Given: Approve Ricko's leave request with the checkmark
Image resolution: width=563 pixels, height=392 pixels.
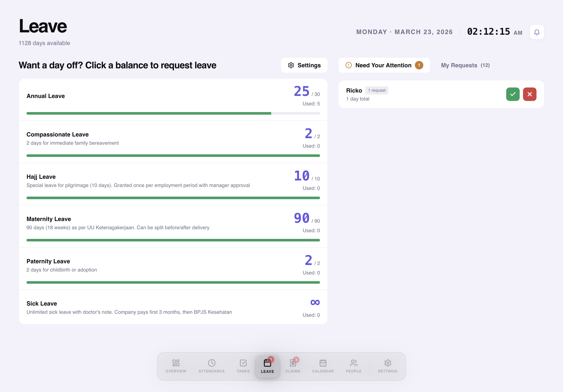Looking at the screenshot, I should pyautogui.click(x=513, y=94).
